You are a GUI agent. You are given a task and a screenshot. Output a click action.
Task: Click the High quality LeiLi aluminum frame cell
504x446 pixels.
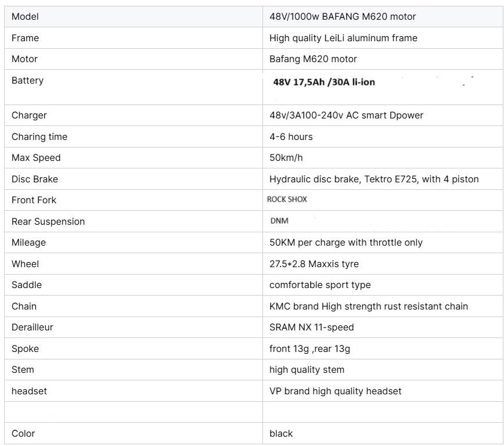[343, 38]
